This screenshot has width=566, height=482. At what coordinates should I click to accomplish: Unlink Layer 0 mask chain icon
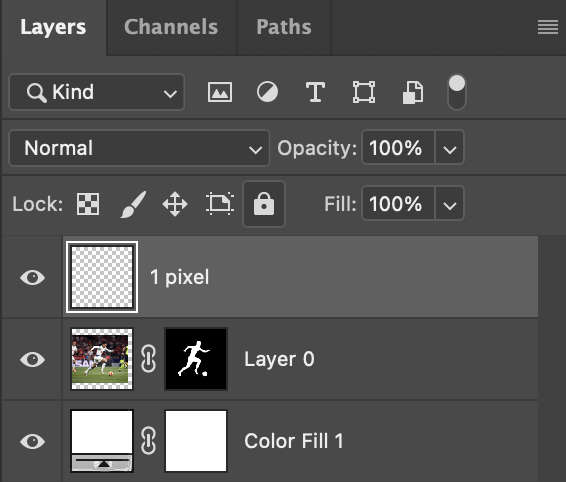coord(148,359)
